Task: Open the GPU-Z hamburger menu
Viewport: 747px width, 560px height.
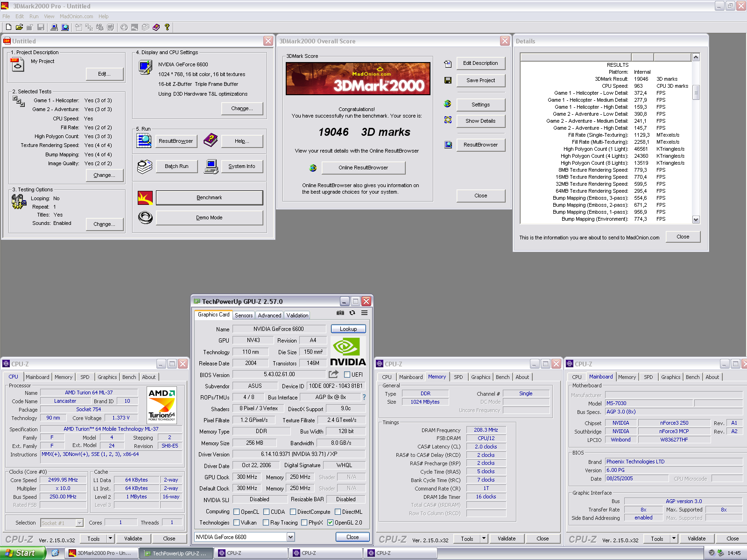Action: tap(364, 313)
